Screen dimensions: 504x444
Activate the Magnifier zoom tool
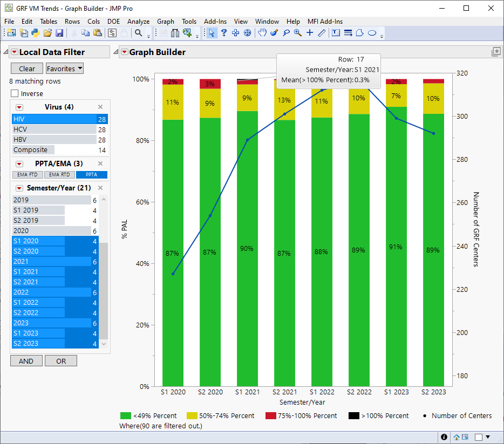(297, 33)
